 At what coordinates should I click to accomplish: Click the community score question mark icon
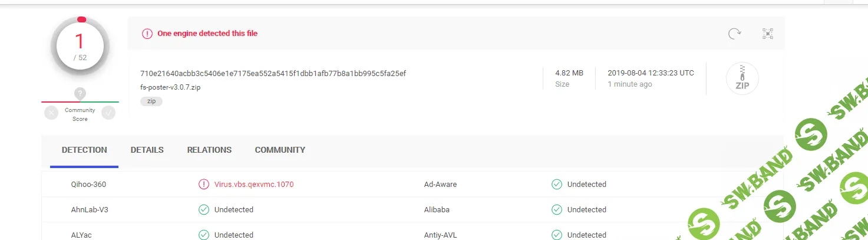(x=80, y=93)
